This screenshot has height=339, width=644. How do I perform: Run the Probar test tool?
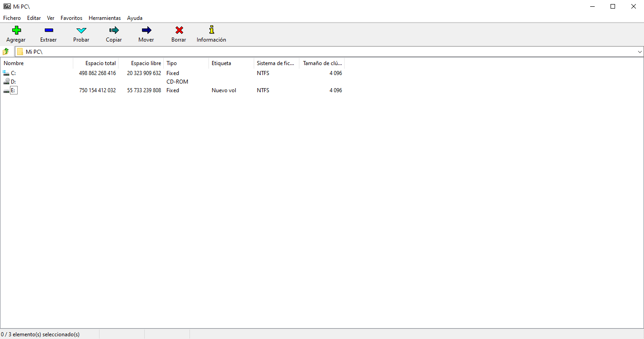pos(81,30)
